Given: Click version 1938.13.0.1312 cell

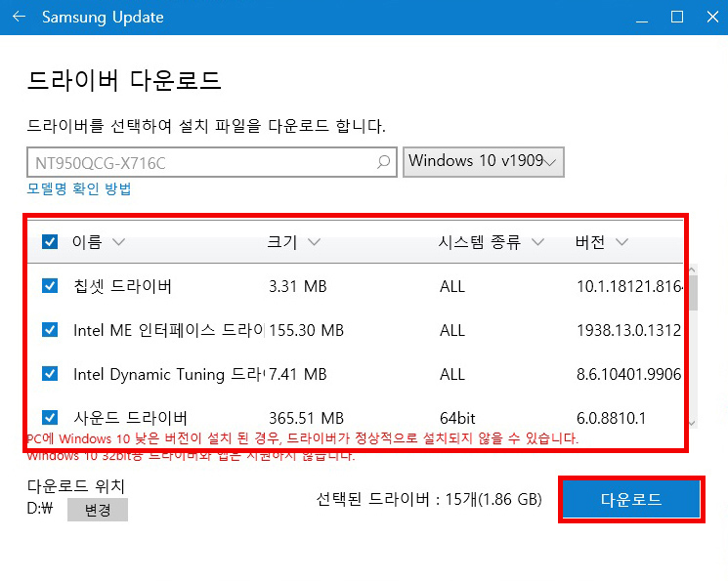Looking at the screenshot, I should [x=628, y=330].
